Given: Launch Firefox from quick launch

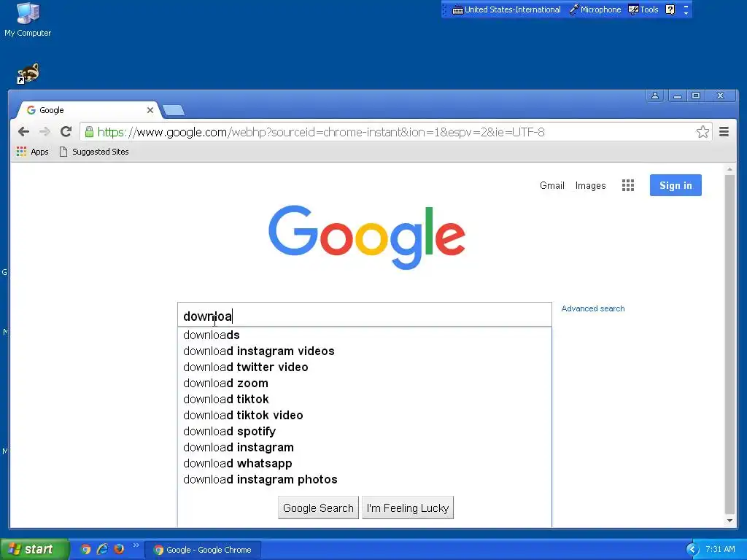Looking at the screenshot, I should [119, 549].
